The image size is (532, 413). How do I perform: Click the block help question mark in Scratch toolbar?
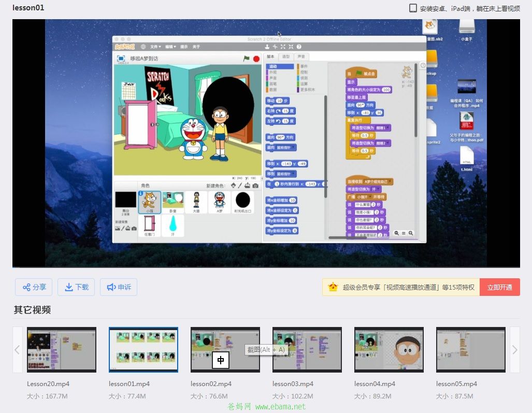(299, 47)
